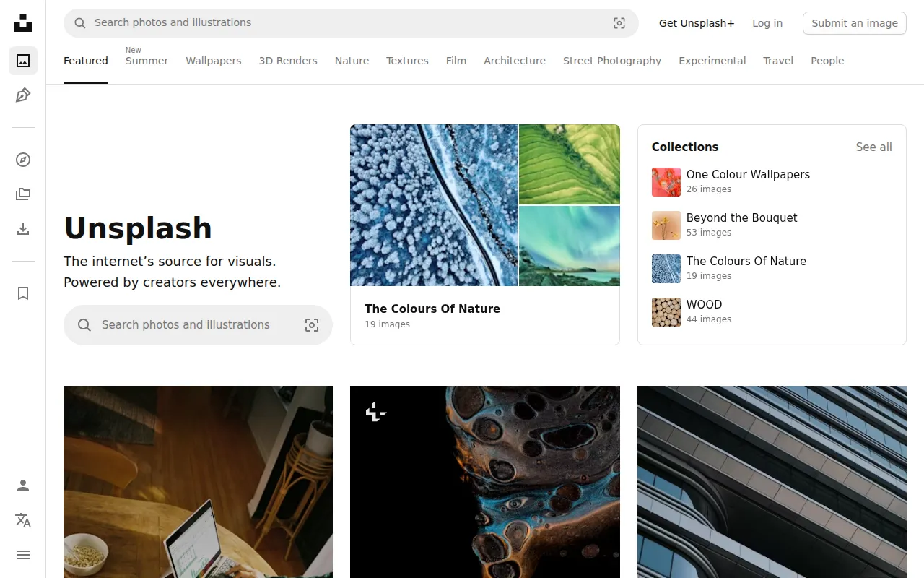Click visual search icon in hero search box

coord(312,325)
